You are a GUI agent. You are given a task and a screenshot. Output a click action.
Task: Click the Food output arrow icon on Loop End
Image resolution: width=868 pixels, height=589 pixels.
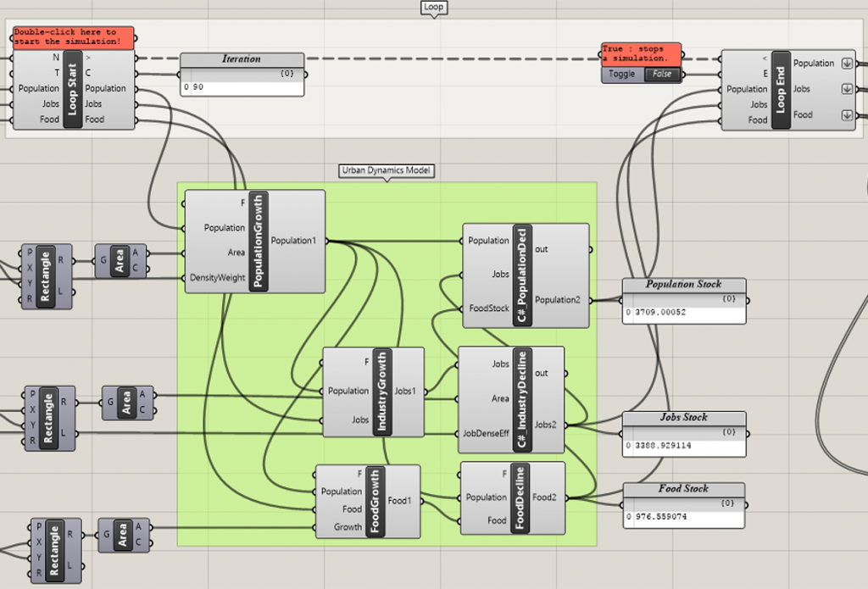pyautogui.click(x=847, y=115)
